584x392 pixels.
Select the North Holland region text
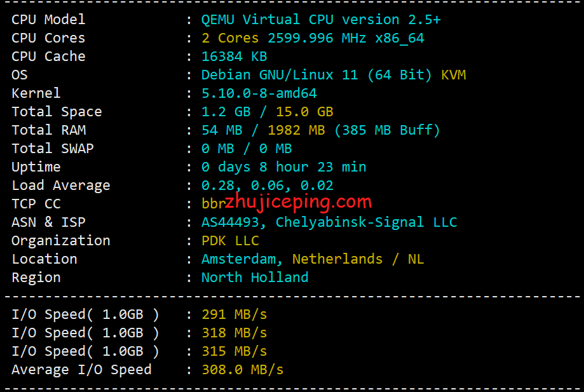[x=254, y=277]
